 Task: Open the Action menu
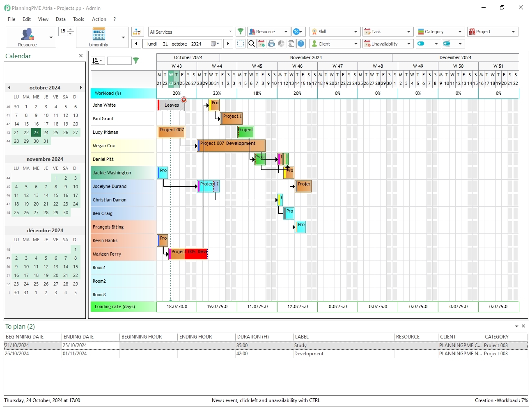[99, 19]
